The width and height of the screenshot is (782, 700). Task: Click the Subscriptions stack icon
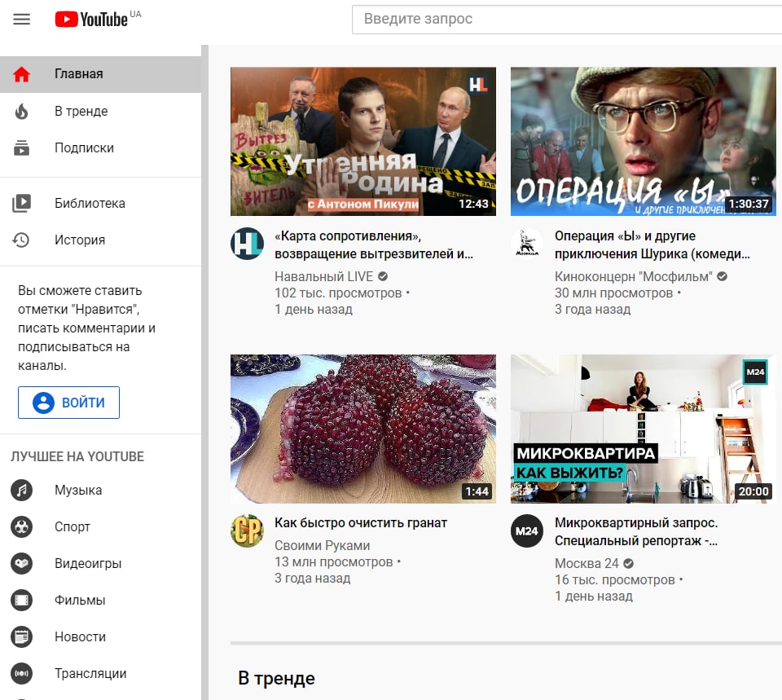[21, 147]
